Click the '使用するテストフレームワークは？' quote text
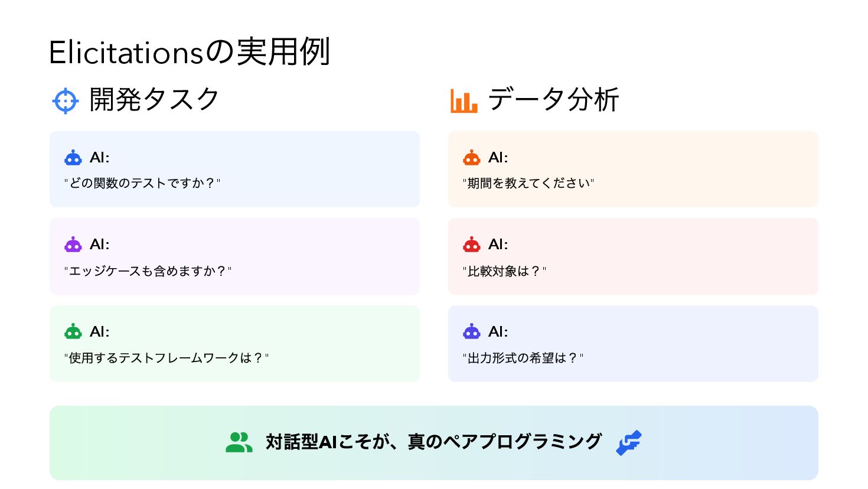 tap(166, 358)
